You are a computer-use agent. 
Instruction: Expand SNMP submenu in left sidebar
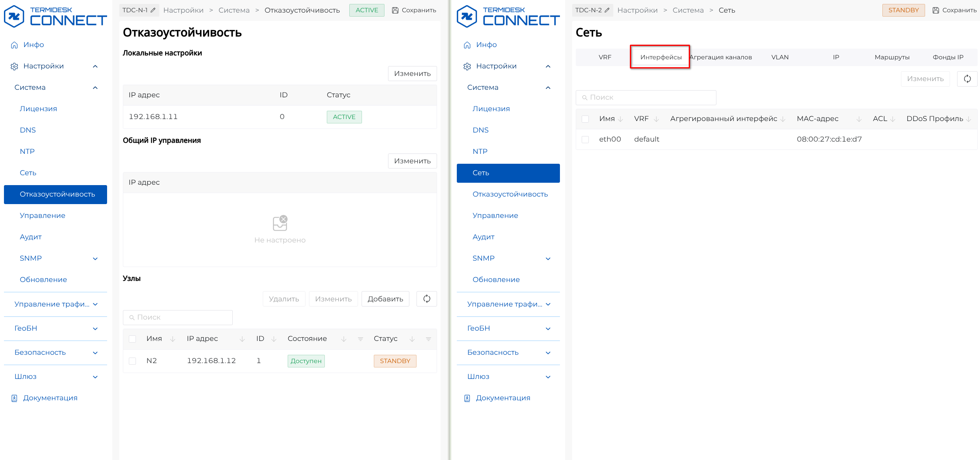click(95, 259)
